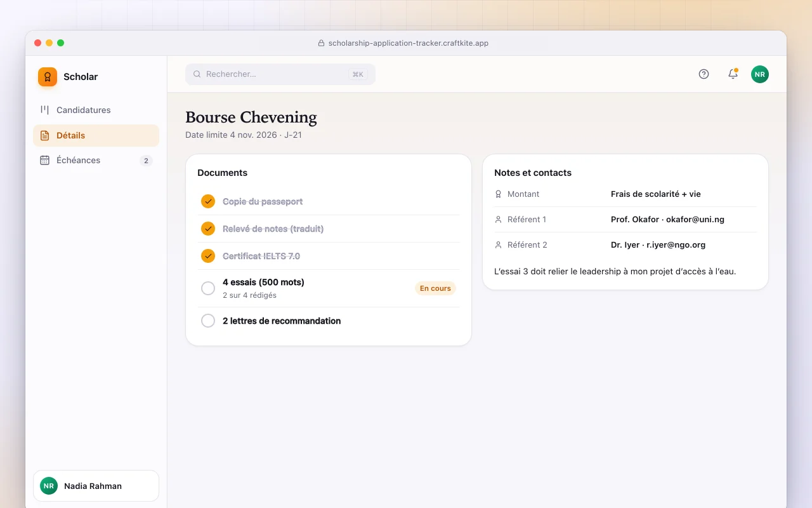Click the date limite 4 nov. 2026 line
Screen dimensions: 812x508
click(244, 135)
